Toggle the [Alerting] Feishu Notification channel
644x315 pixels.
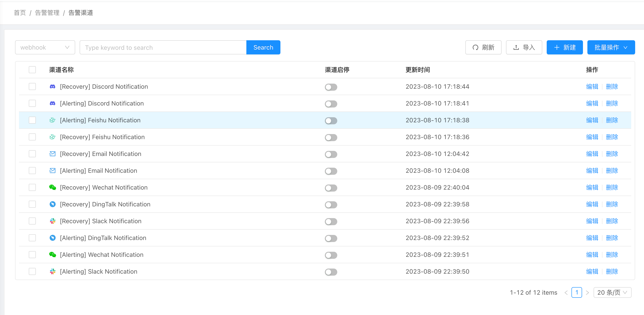331,120
